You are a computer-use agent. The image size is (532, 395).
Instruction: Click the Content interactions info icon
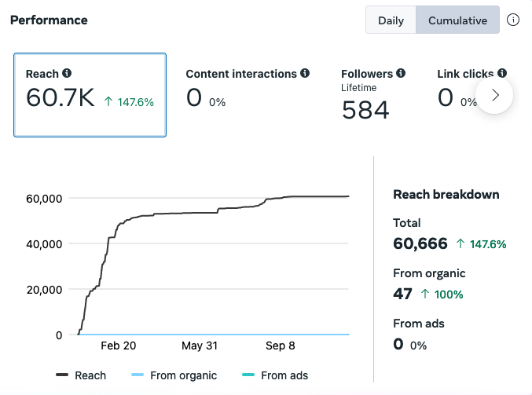[x=305, y=73]
